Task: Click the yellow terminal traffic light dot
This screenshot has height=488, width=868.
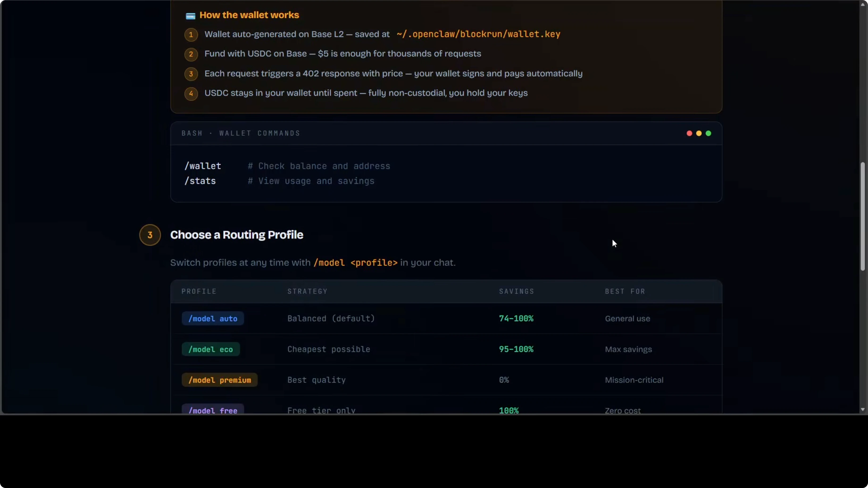Action: (x=698, y=133)
